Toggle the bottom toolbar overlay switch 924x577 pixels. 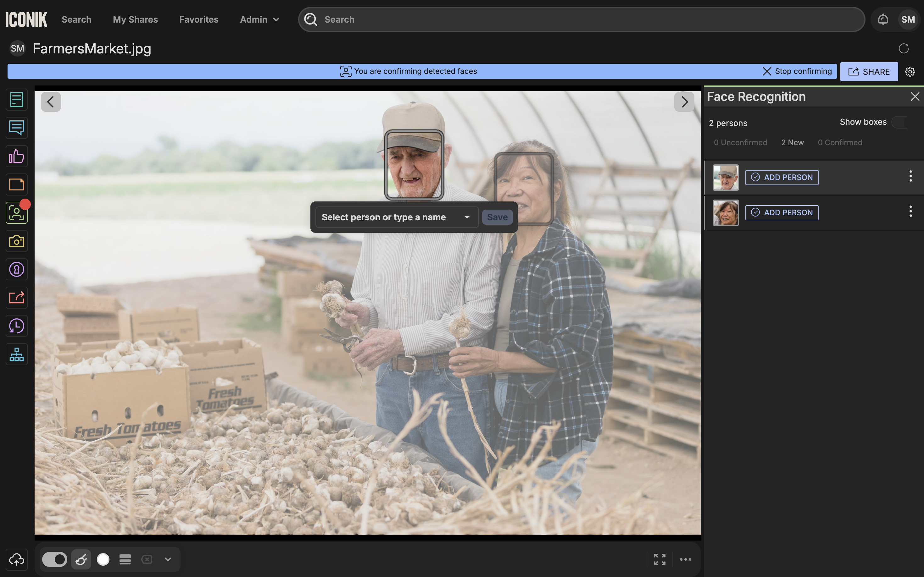tap(54, 559)
